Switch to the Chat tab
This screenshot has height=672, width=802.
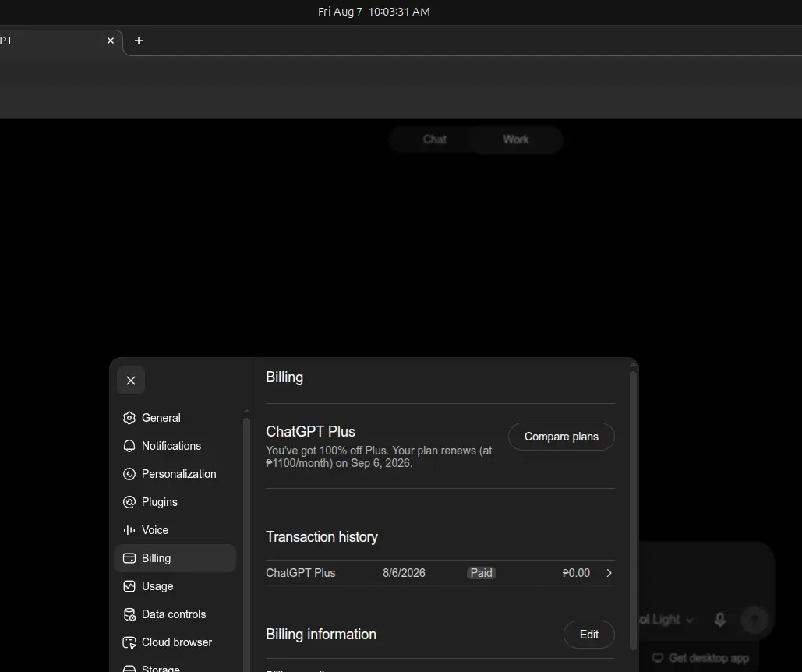(x=435, y=140)
